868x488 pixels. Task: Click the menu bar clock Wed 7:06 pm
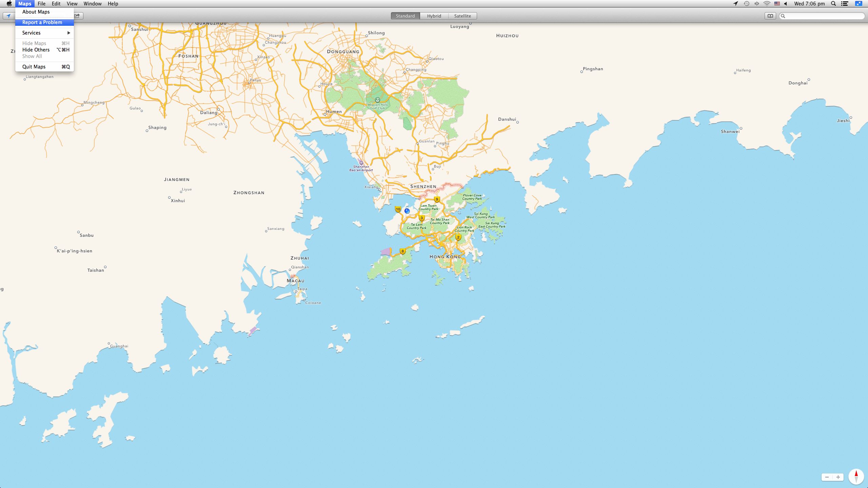[x=809, y=4]
